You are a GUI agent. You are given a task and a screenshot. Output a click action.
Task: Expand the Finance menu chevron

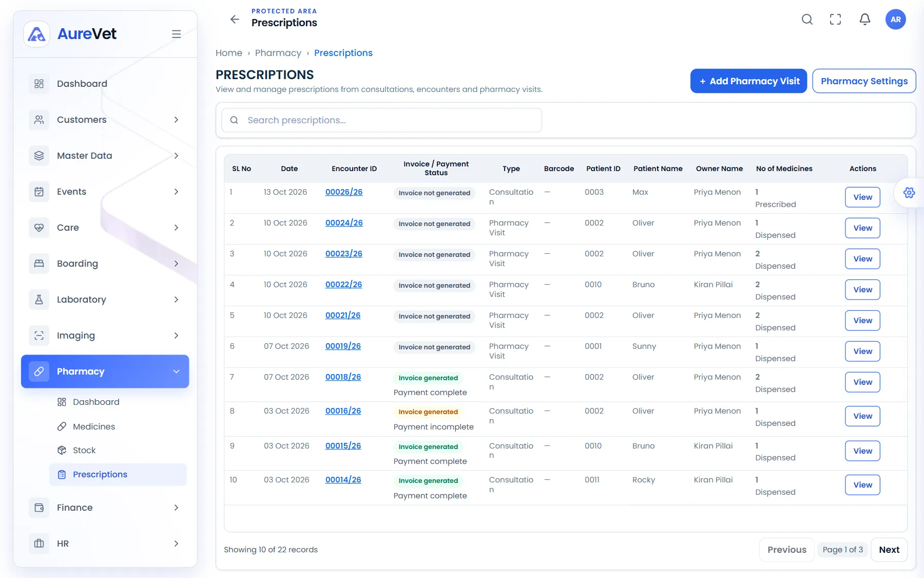(176, 508)
